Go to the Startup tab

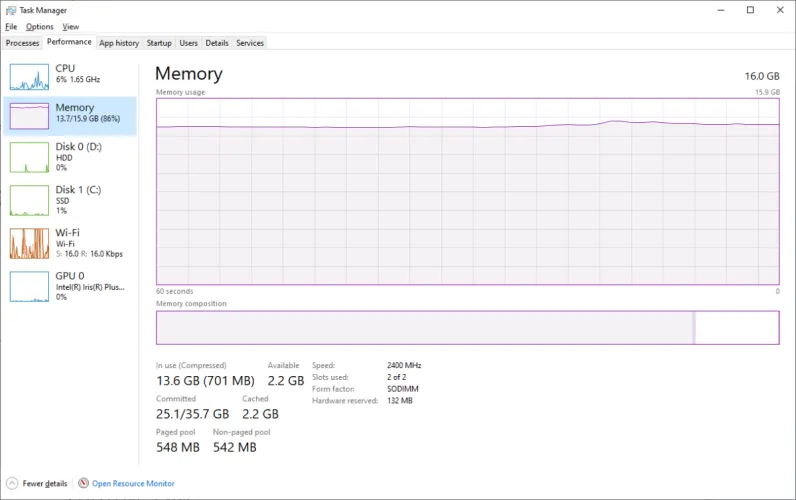pos(159,43)
